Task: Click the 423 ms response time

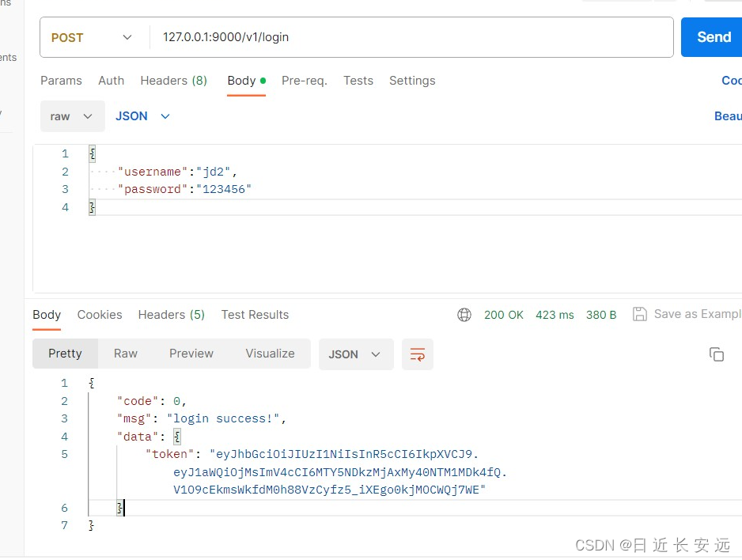Action: click(x=555, y=315)
